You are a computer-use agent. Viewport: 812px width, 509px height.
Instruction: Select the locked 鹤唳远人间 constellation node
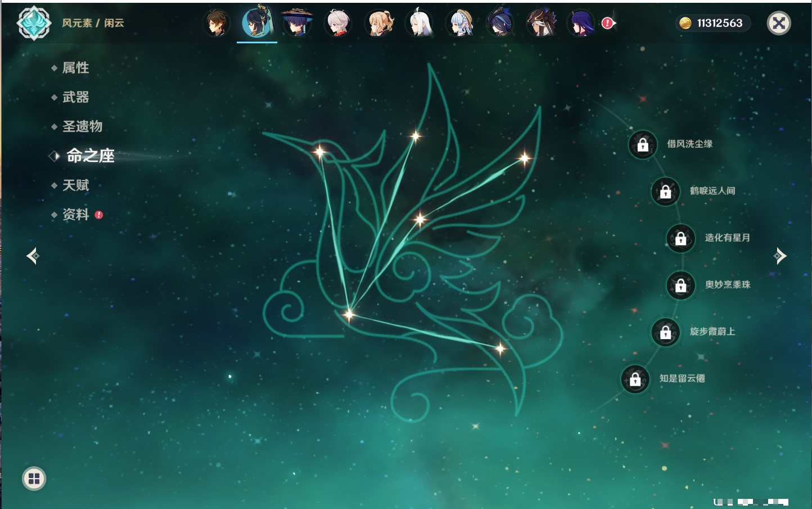[x=665, y=192]
